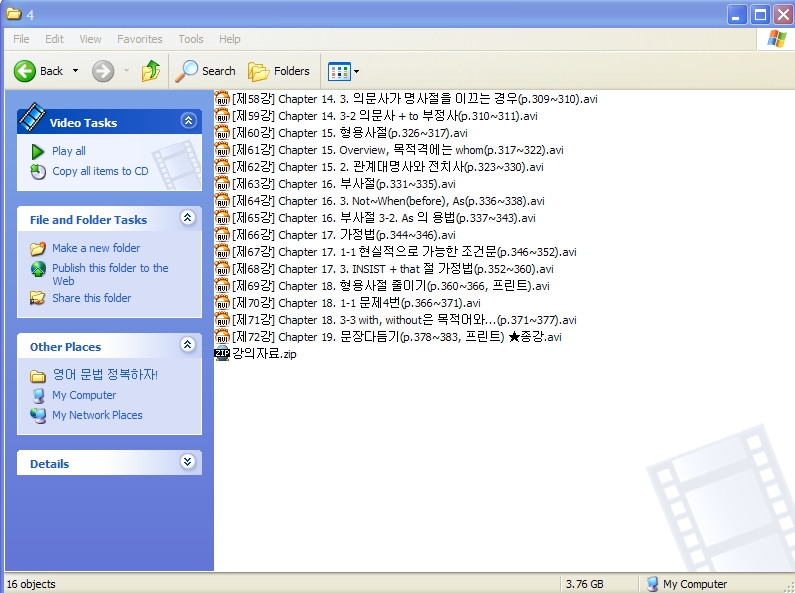Open the Favorites menu
The height and width of the screenshot is (593, 795).
pyautogui.click(x=139, y=39)
